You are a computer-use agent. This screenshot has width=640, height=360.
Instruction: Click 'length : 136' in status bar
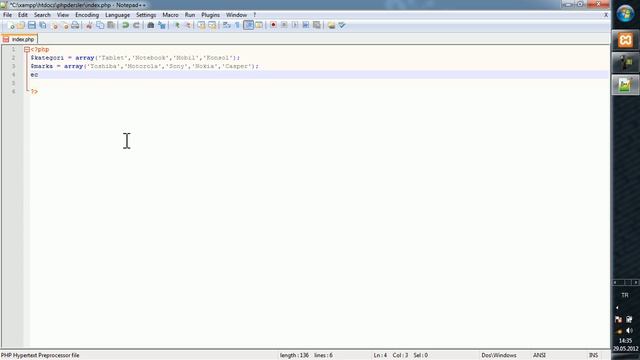(294, 355)
